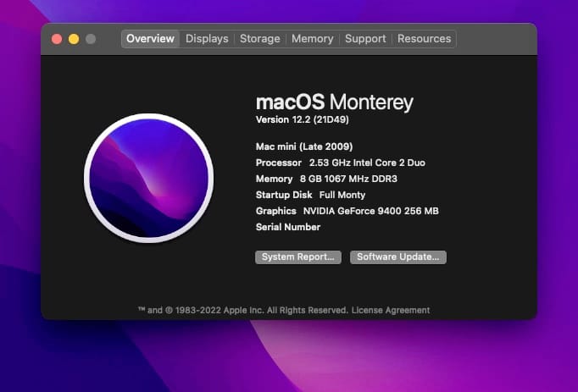
Task: Switch to the Memory tab
Action: [312, 39]
